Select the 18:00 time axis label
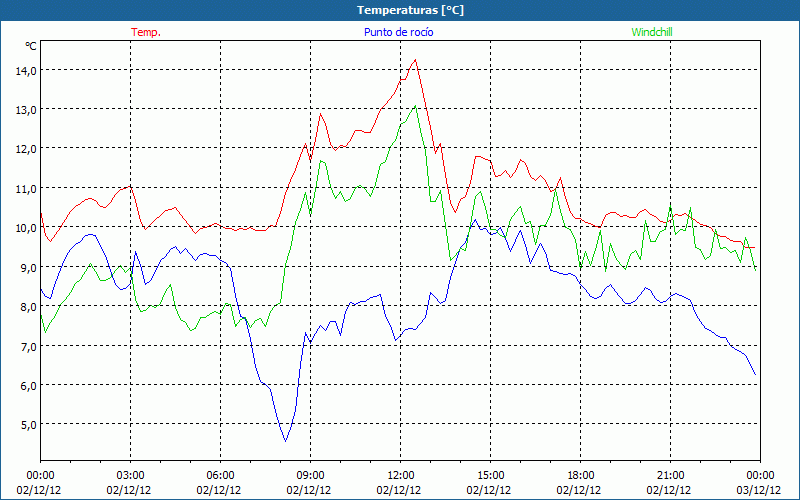 580,475
